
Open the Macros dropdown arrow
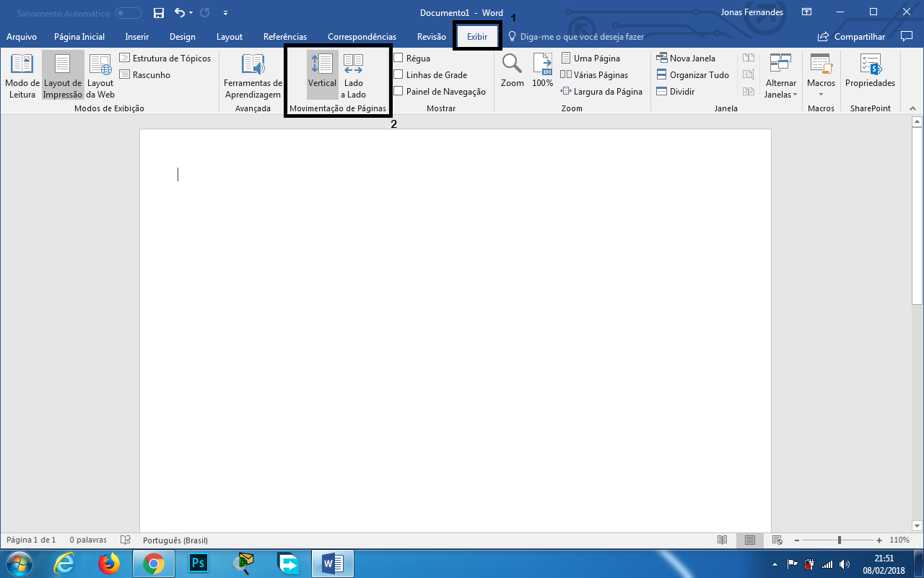coord(821,94)
